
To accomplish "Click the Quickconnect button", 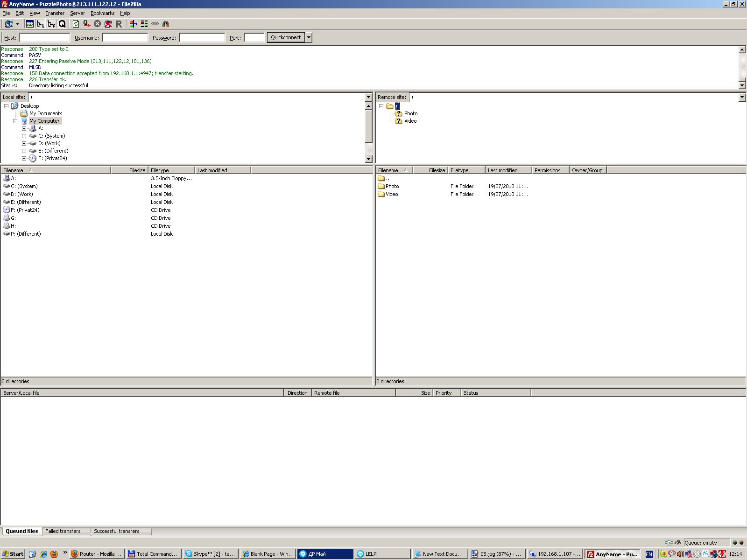I will click(286, 37).
